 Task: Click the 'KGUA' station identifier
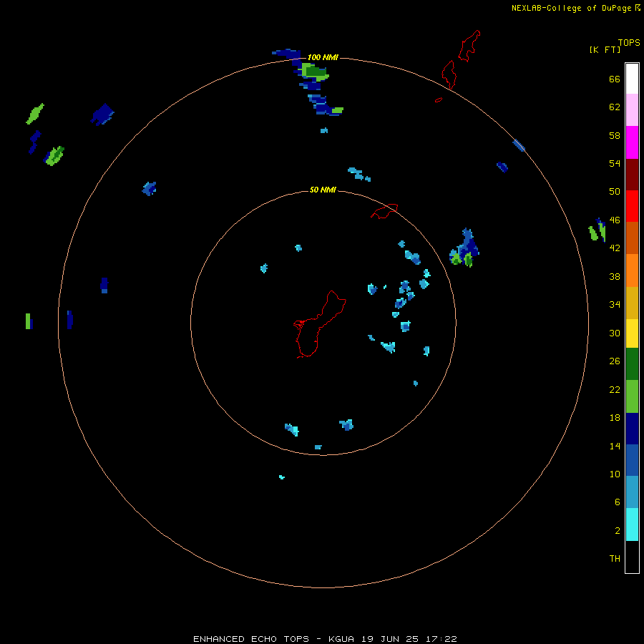point(341,639)
